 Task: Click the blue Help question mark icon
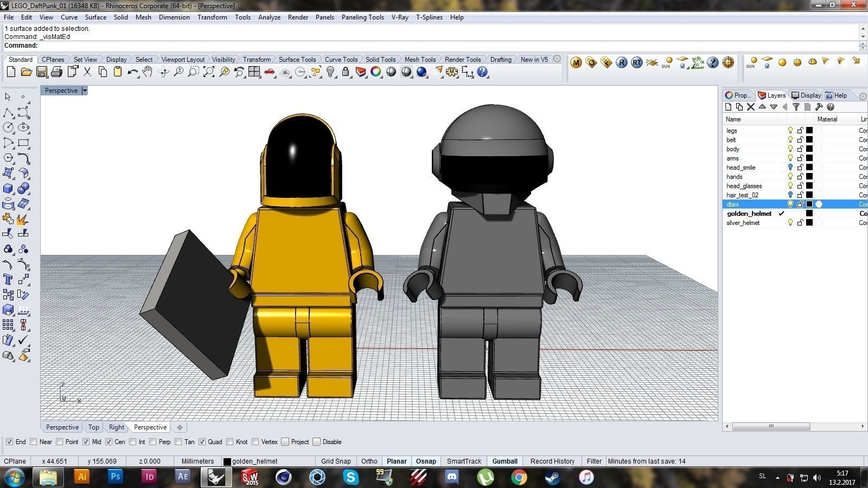click(x=482, y=72)
